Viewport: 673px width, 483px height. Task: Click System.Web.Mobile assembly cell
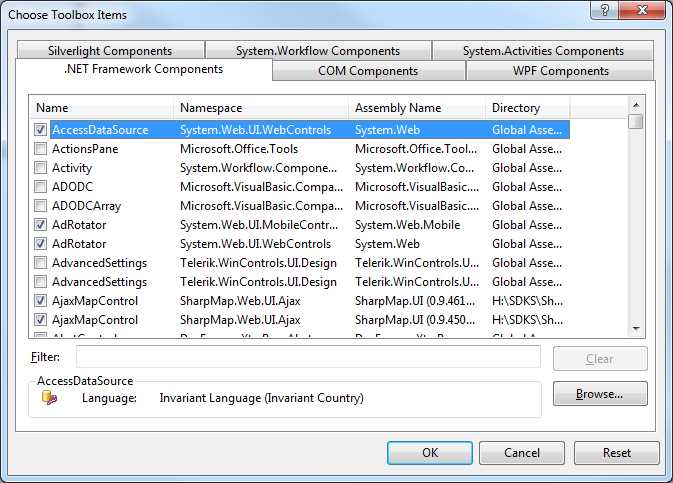tap(407, 225)
